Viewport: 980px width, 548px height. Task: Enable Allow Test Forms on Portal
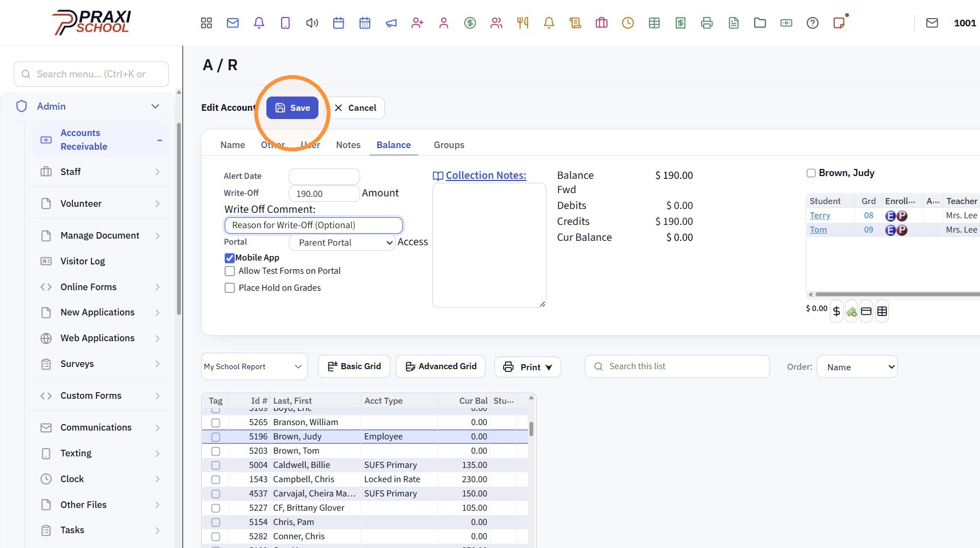230,271
